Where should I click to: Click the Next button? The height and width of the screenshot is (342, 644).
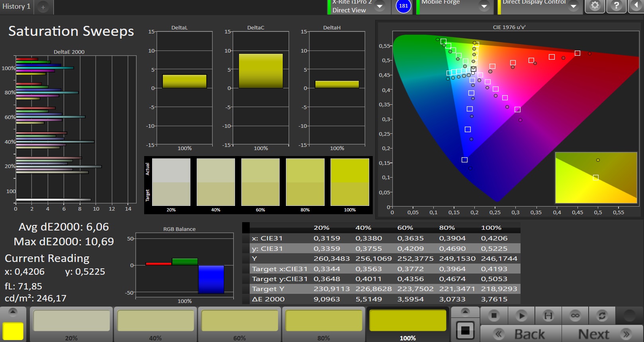click(602, 334)
